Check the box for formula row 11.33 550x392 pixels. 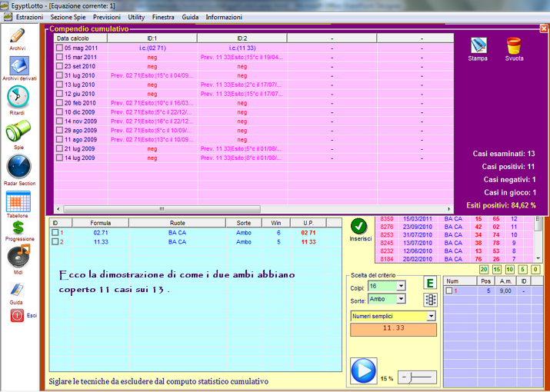(55, 241)
